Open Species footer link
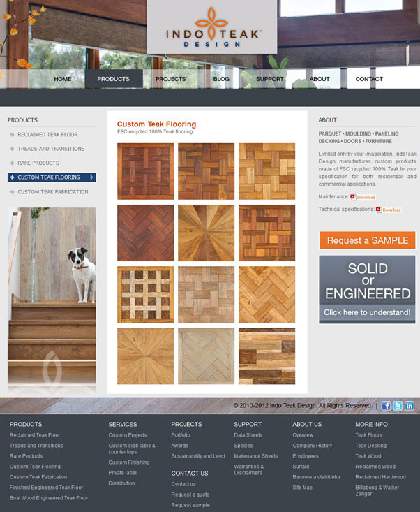This screenshot has height=512, width=420. coord(243,446)
